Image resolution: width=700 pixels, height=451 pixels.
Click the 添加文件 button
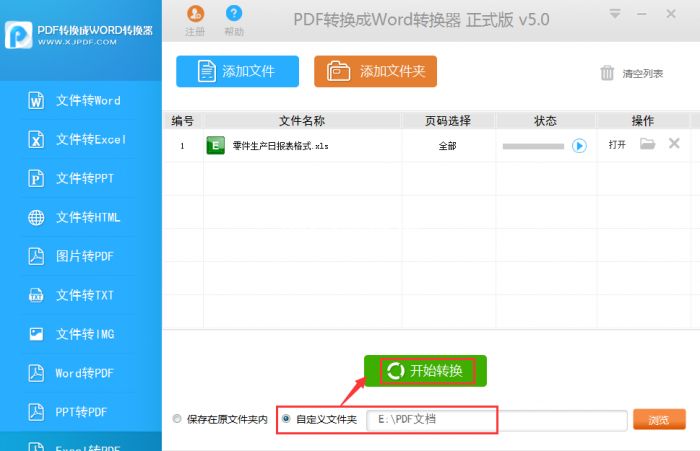[x=238, y=71]
